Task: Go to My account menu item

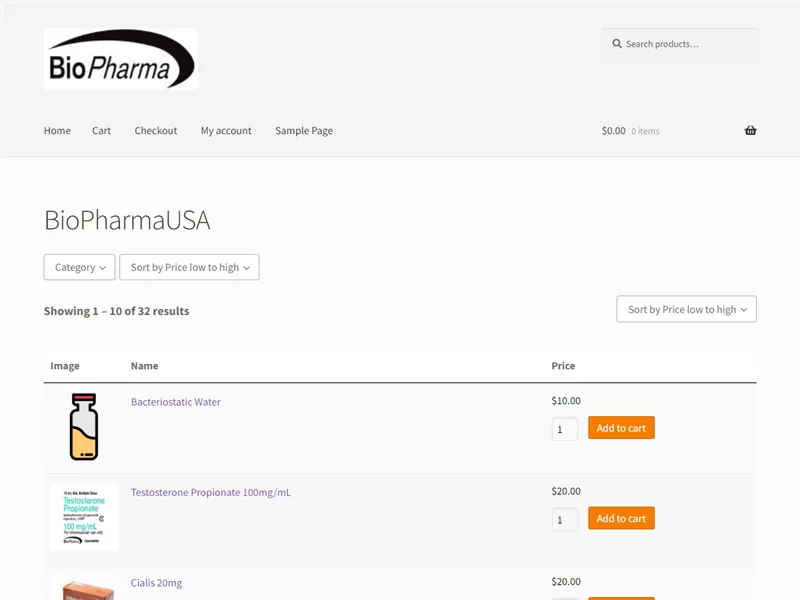Action: (226, 130)
